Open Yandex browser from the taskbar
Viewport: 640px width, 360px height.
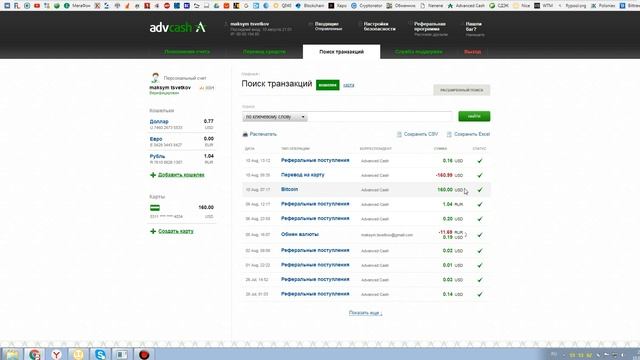click(56, 354)
